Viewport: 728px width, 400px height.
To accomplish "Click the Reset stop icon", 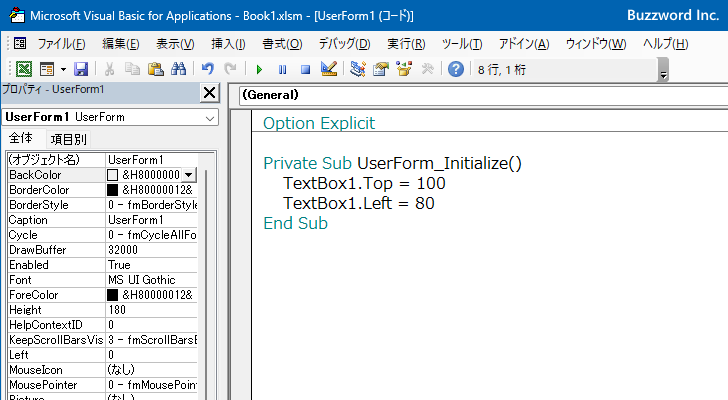I will click(305, 70).
